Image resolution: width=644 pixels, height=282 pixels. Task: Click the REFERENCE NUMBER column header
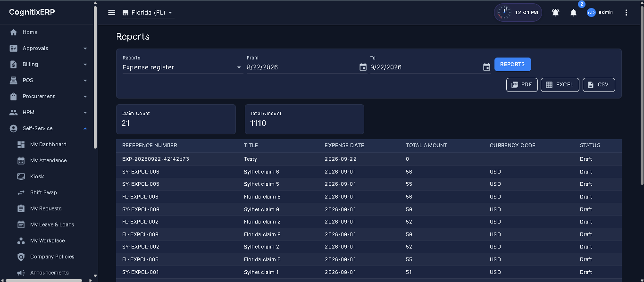[x=150, y=145]
